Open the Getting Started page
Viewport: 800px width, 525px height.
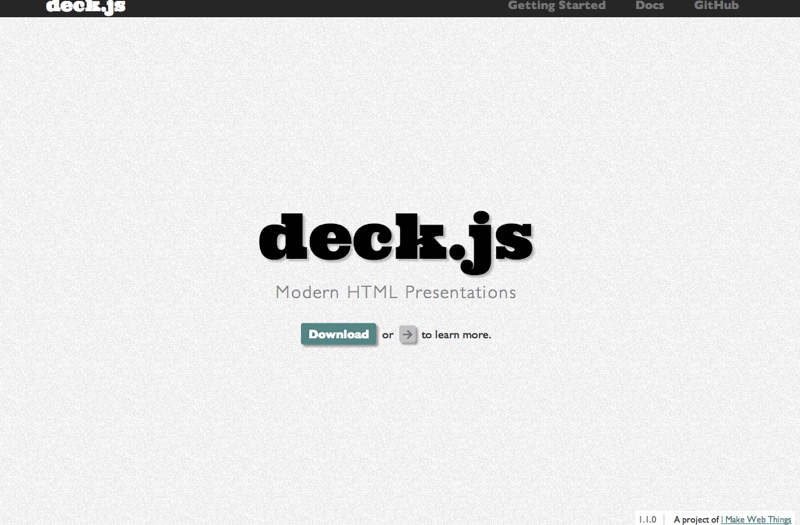(x=556, y=6)
